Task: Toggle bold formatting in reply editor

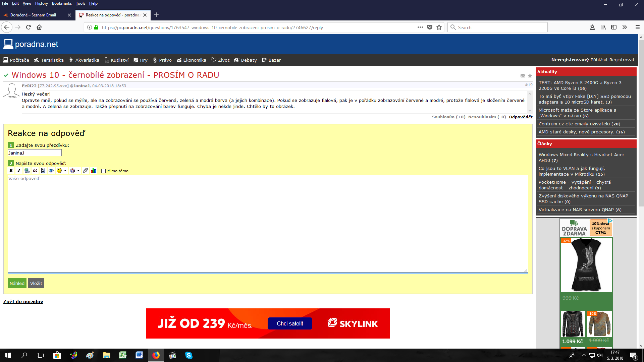Action: 11,171
